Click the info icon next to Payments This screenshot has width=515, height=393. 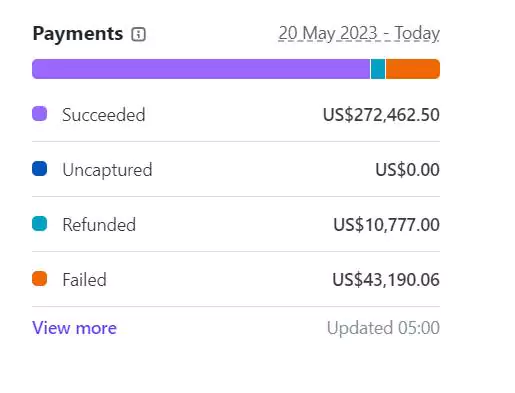tap(138, 34)
